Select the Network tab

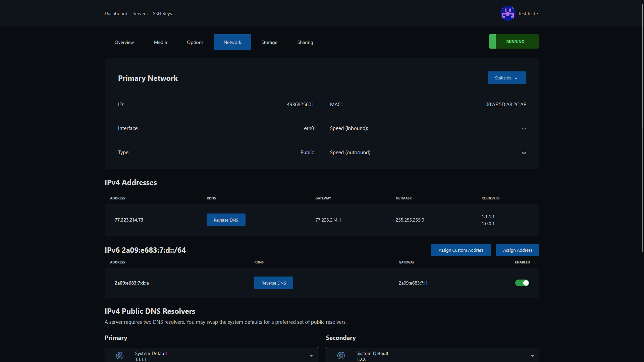pos(232,42)
